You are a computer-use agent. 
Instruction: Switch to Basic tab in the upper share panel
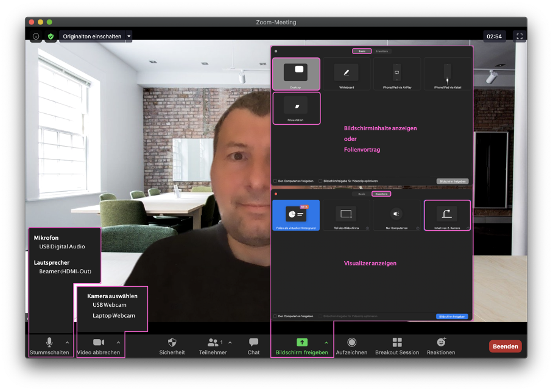click(362, 51)
